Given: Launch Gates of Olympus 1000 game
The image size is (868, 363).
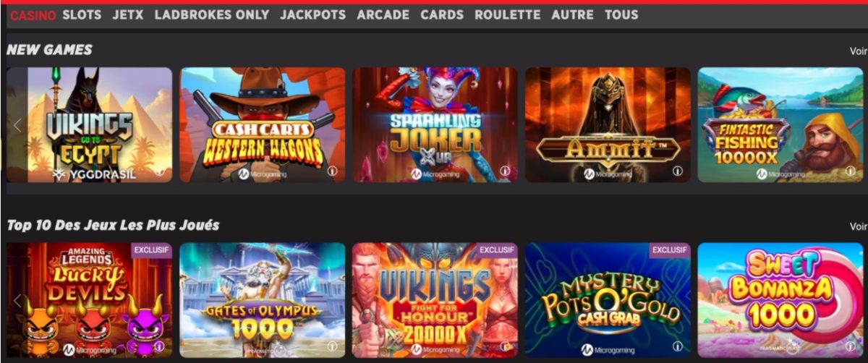Looking at the screenshot, I should click(x=262, y=300).
